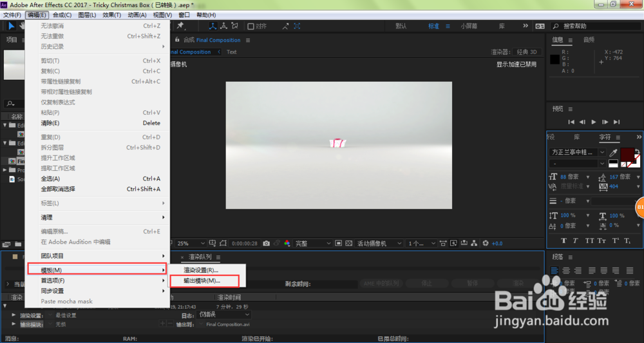
Task: Open the show channel RGB icon
Action: click(x=287, y=244)
